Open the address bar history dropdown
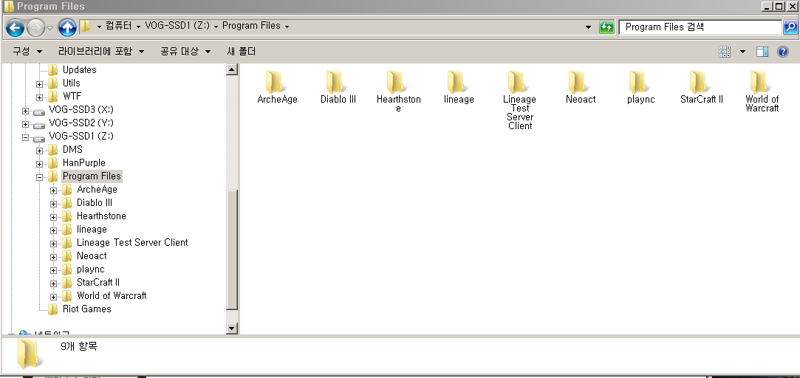Image resolution: width=800 pixels, height=378 pixels. (x=588, y=27)
